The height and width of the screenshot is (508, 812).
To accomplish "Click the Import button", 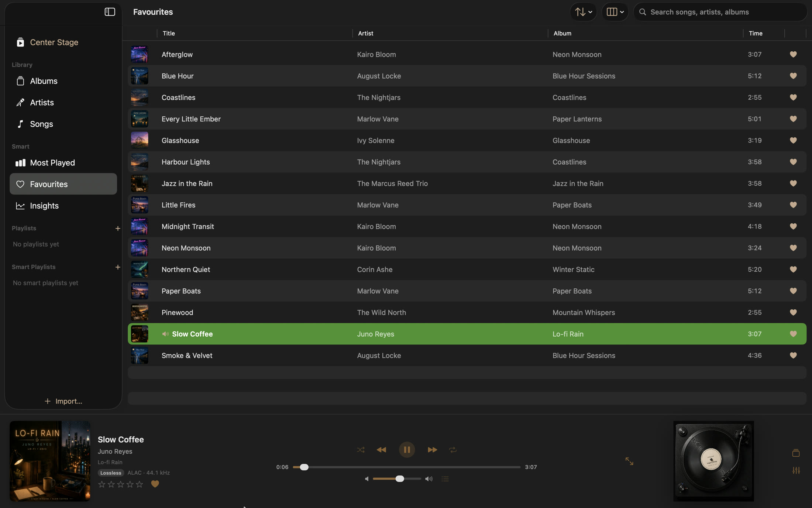I will (63, 401).
